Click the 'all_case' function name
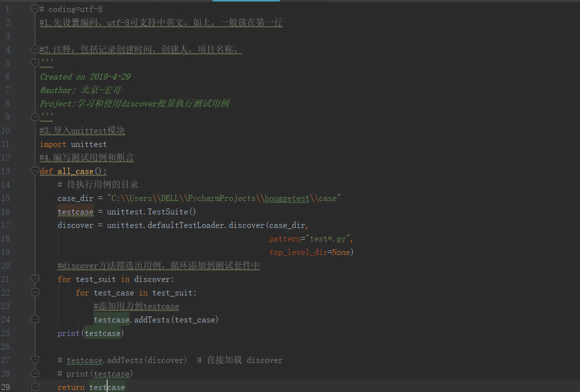The image size is (580, 392). [x=76, y=171]
